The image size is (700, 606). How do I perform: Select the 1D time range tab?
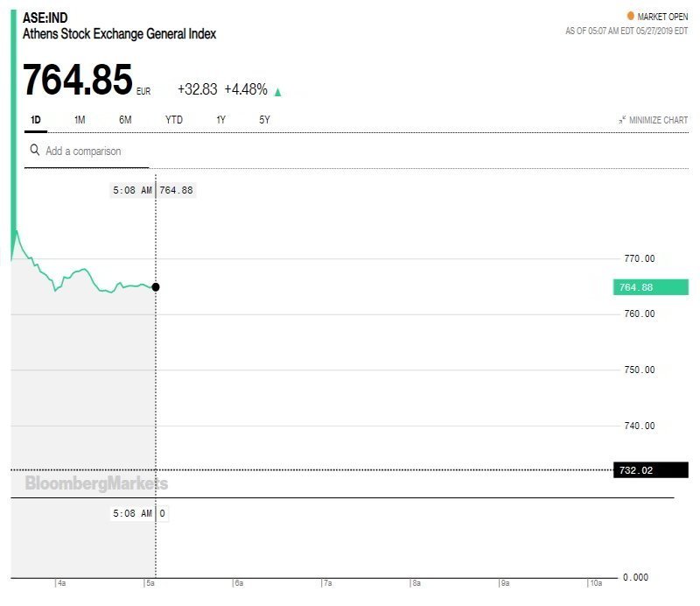[36, 120]
